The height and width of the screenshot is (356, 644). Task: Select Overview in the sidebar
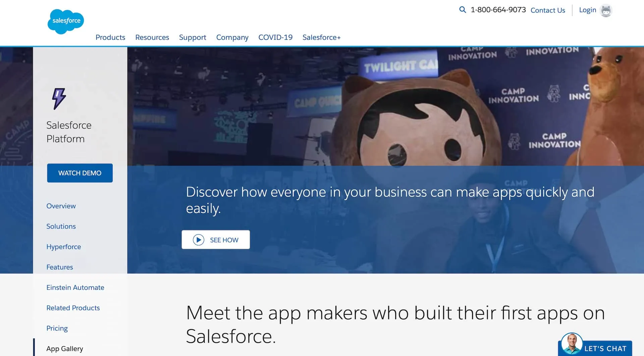(x=61, y=206)
